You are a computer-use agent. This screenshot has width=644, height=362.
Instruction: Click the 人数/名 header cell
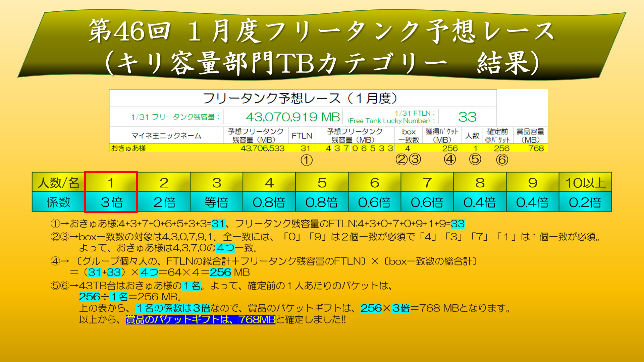pyautogui.click(x=58, y=183)
